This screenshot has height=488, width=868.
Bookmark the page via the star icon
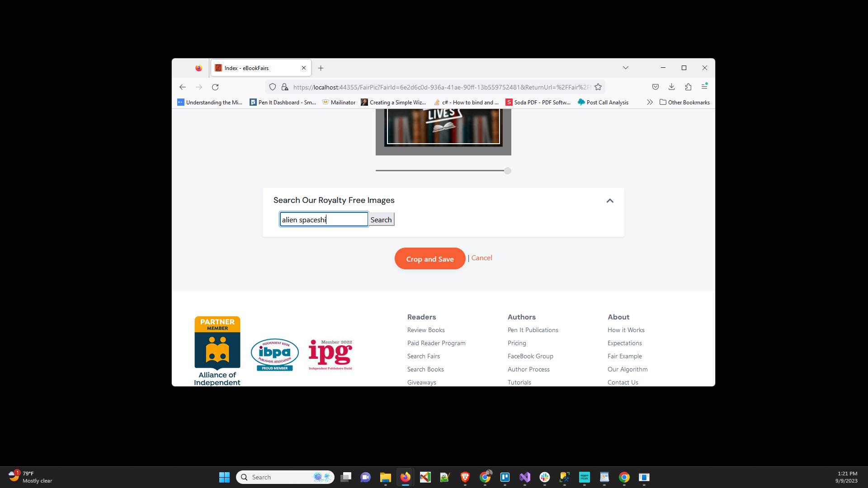pos(598,87)
